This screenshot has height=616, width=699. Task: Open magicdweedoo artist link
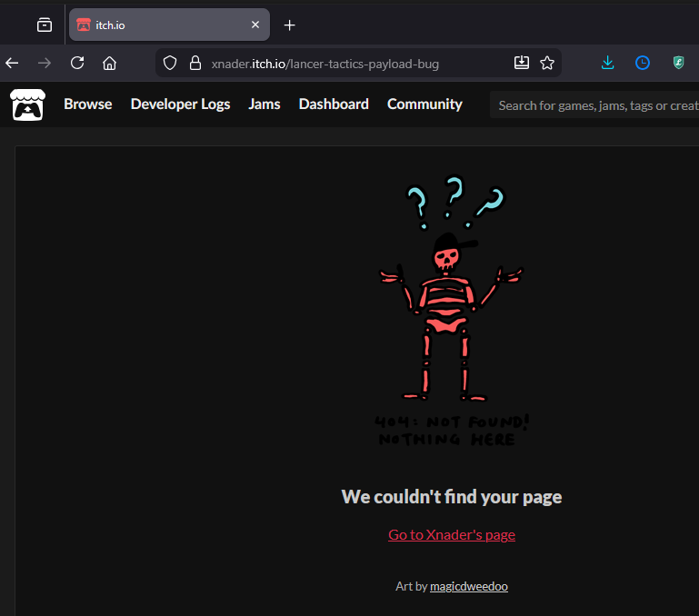point(468,586)
